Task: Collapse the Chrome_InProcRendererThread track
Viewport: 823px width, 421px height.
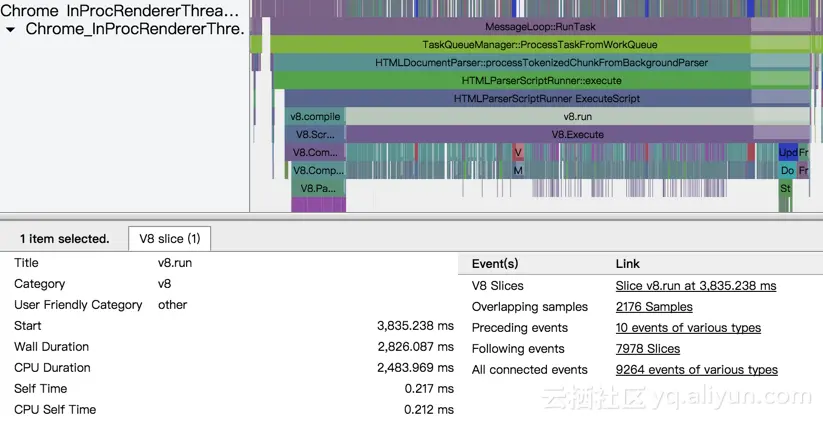Action: click(x=10, y=30)
